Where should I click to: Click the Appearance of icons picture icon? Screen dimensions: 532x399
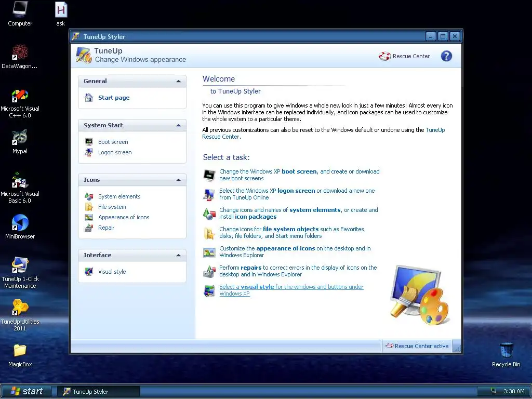[x=89, y=217]
